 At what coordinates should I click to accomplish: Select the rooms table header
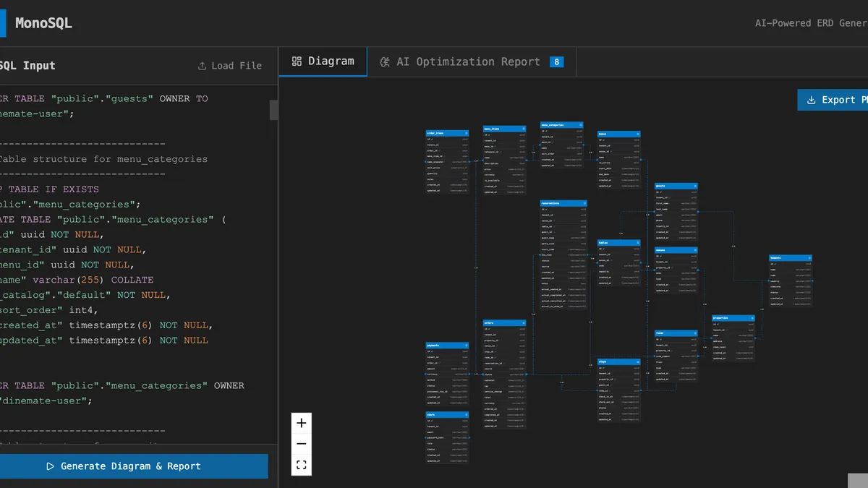676,333
